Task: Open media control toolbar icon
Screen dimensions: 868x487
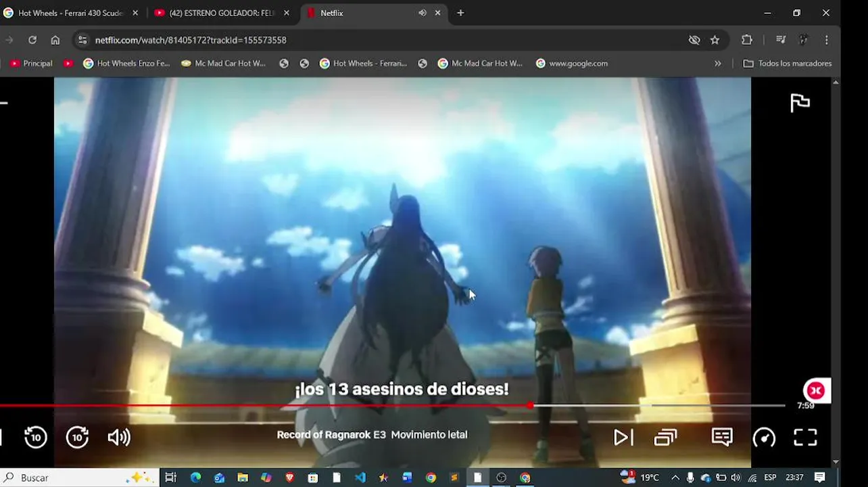Action: pyautogui.click(x=781, y=40)
